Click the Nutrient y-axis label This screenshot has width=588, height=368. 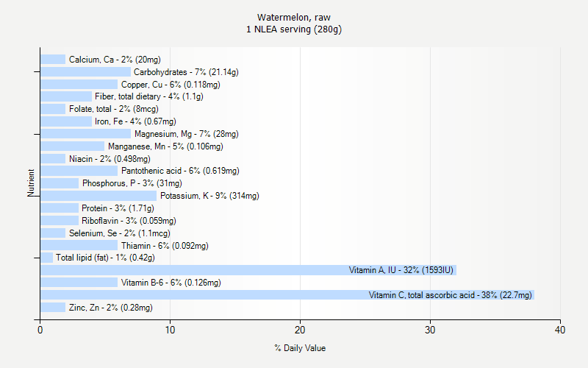tap(31, 183)
